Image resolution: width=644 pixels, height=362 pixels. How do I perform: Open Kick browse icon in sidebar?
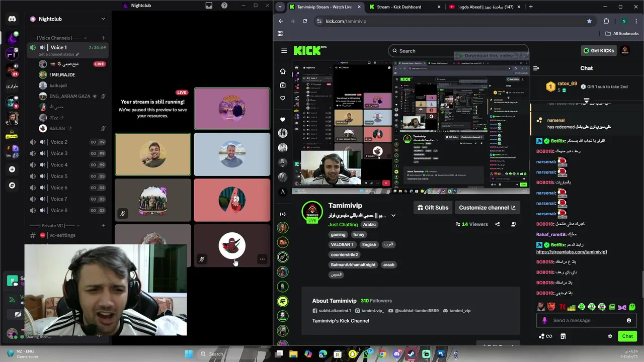(283, 85)
